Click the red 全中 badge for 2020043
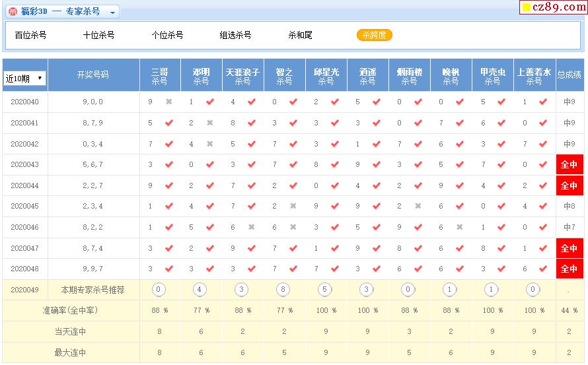This screenshot has width=588, height=365. tap(569, 165)
